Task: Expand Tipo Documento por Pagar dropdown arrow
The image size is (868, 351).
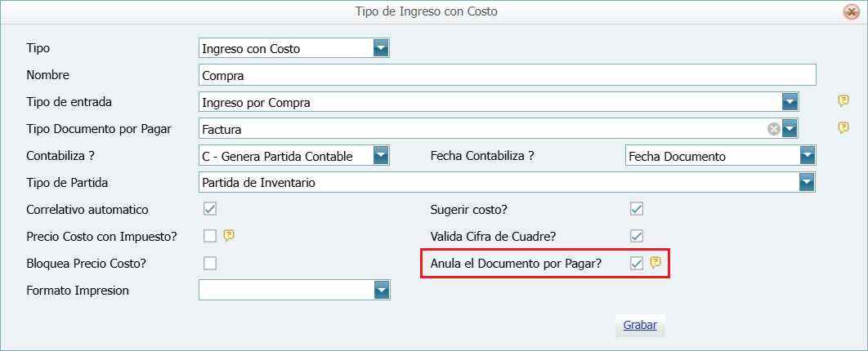Action: point(790,129)
